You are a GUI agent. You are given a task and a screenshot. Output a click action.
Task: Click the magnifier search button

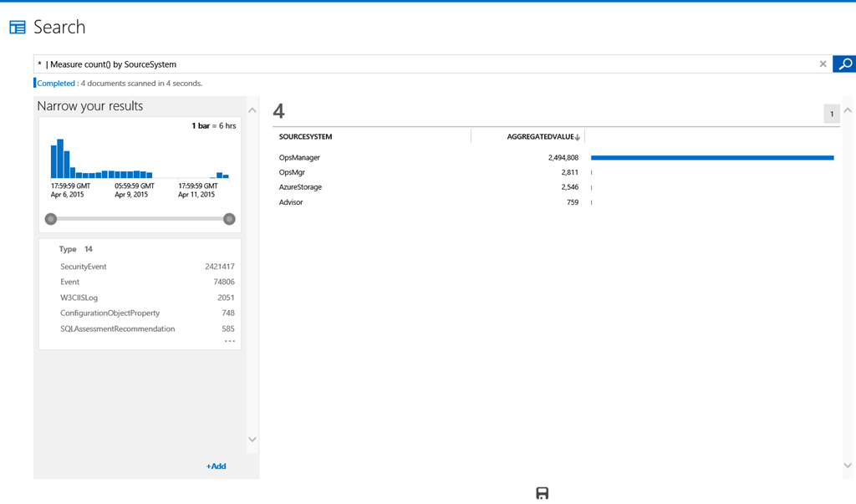(845, 64)
